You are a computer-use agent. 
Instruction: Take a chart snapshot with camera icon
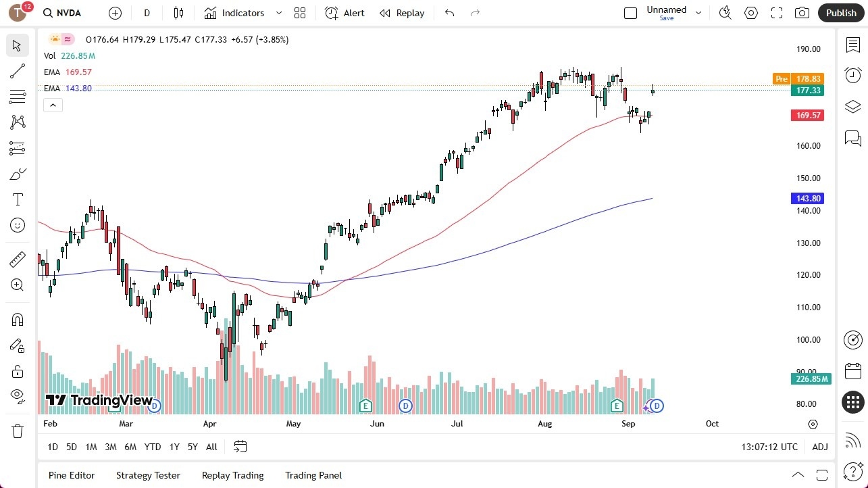802,12
